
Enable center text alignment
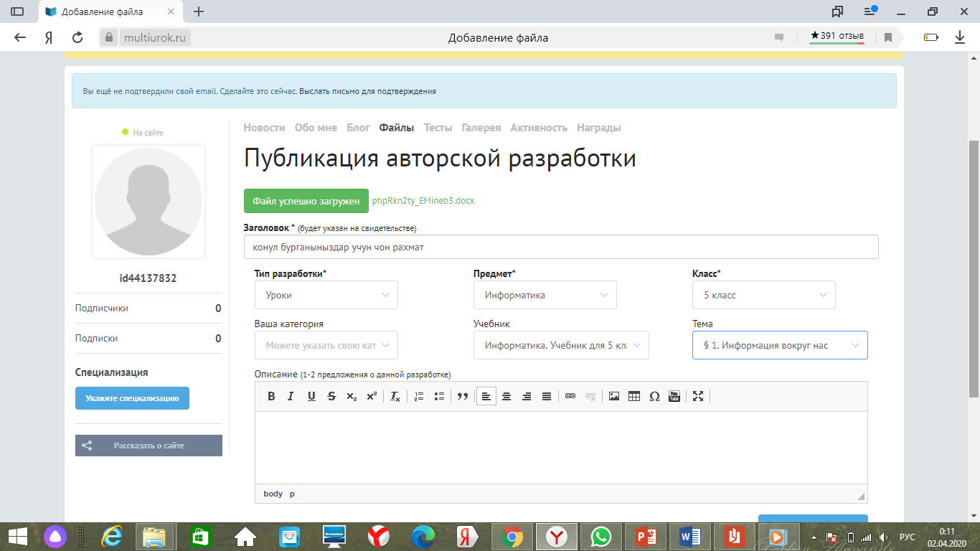(x=507, y=396)
